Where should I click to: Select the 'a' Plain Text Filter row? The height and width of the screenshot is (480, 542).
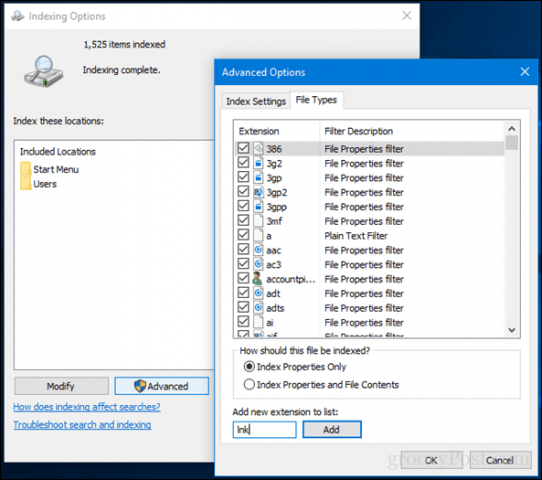click(x=370, y=236)
